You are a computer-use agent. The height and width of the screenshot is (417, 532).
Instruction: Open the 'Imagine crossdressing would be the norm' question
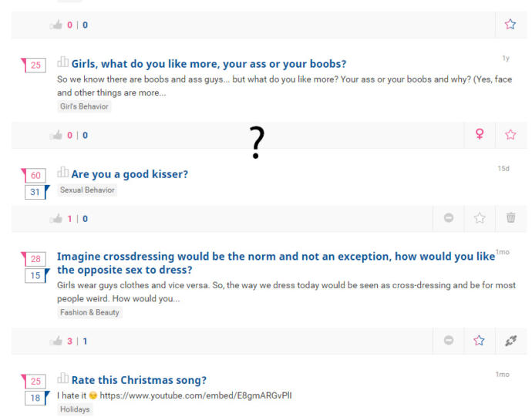coord(276,263)
